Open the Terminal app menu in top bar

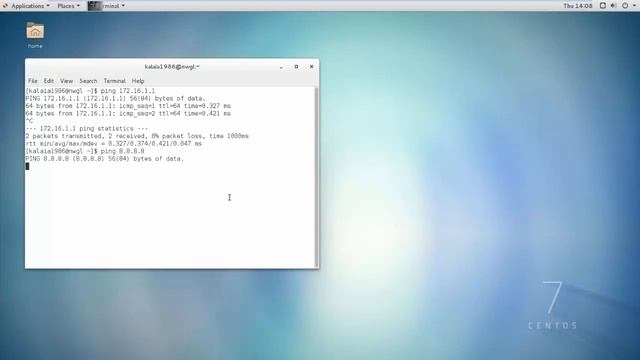point(107,6)
